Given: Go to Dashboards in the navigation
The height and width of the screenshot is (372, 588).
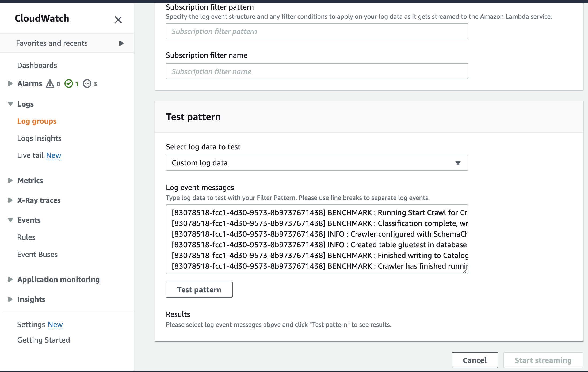Looking at the screenshot, I should pos(37,65).
